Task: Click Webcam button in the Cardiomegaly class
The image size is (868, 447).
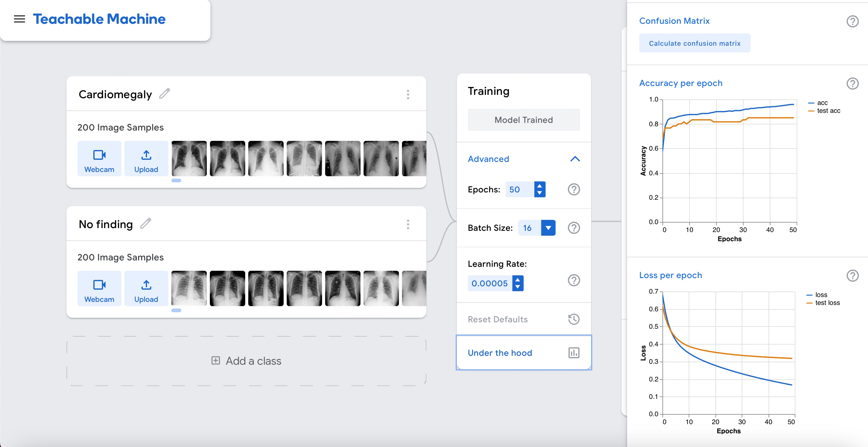Action: (x=99, y=159)
